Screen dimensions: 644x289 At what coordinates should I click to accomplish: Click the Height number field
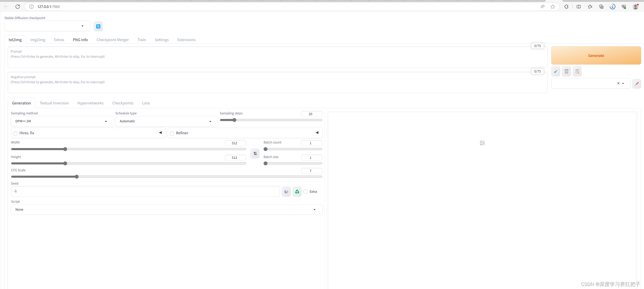pyautogui.click(x=235, y=158)
